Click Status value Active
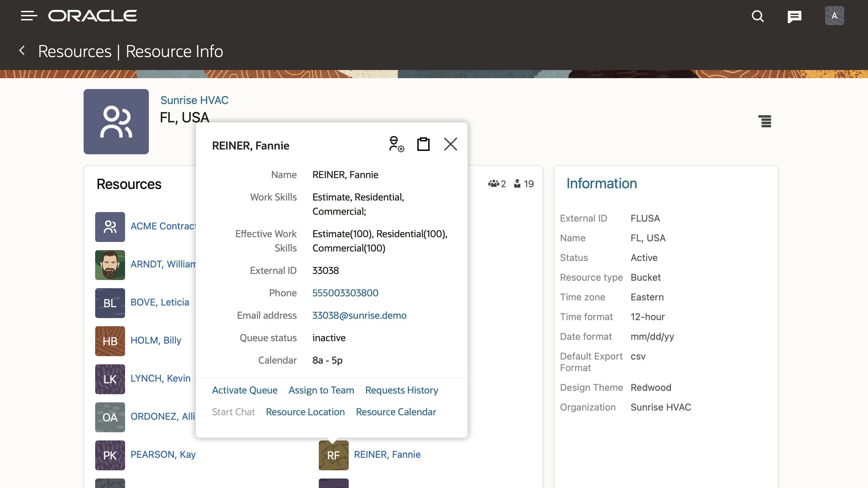The image size is (868, 488). [x=644, y=258]
